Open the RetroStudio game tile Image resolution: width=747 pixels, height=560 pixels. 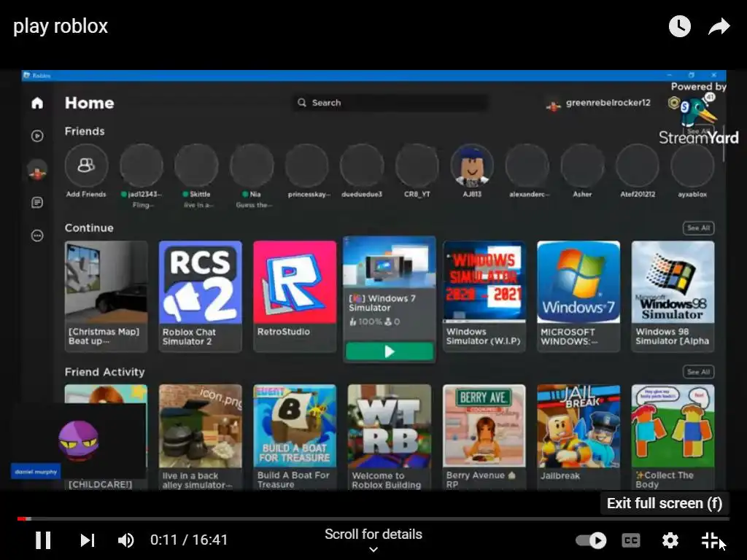coord(295,296)
